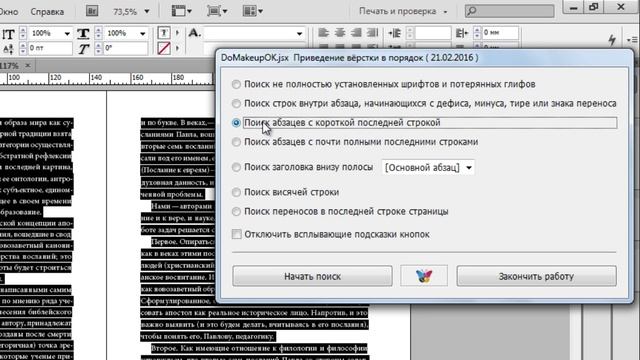Open the control panel flyout menu
Viewport: 640px width, 360px height.
point(631,40)
